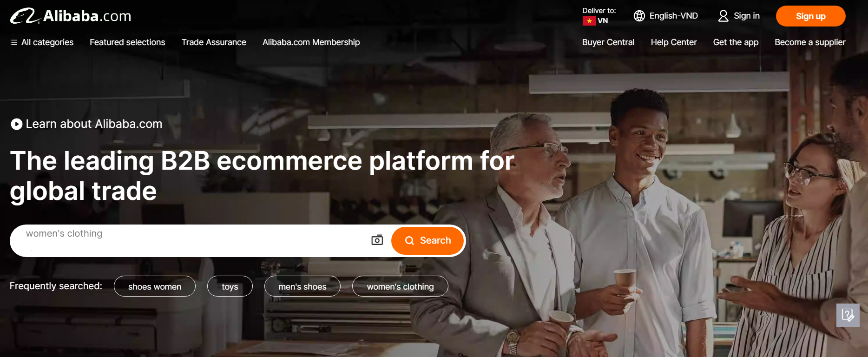868x357 pixels.
Task: Open Featured selections menu
Action: [x=127, y=42]
